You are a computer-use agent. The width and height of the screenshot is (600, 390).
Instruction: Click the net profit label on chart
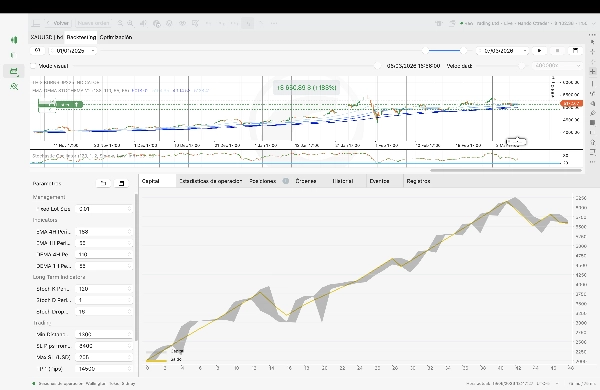(307, 88)
